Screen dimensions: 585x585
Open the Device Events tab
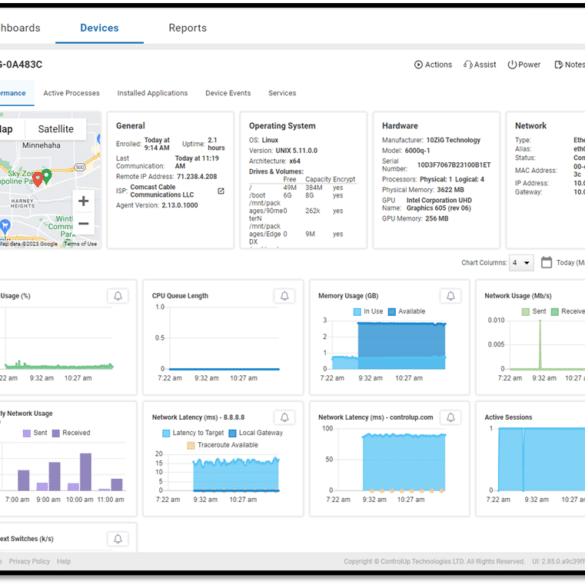(228, 93)
